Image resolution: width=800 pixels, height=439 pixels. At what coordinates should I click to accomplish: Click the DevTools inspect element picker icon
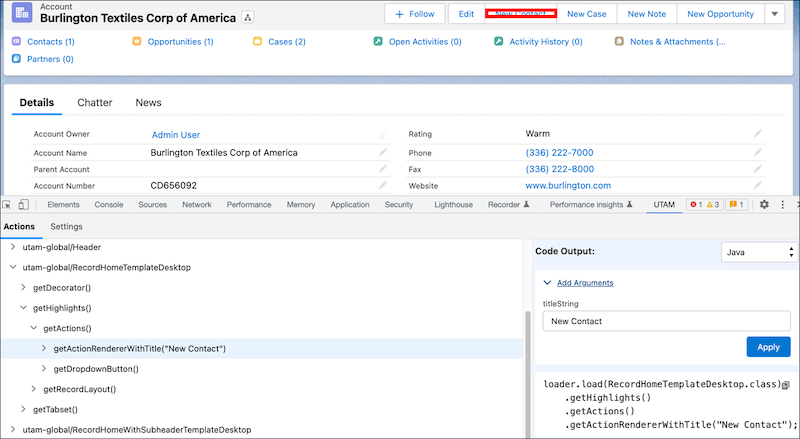8,204
